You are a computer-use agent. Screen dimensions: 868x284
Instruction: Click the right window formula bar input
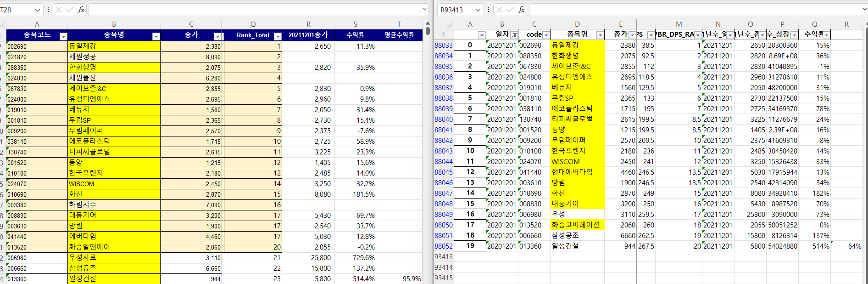pos(695,10)
